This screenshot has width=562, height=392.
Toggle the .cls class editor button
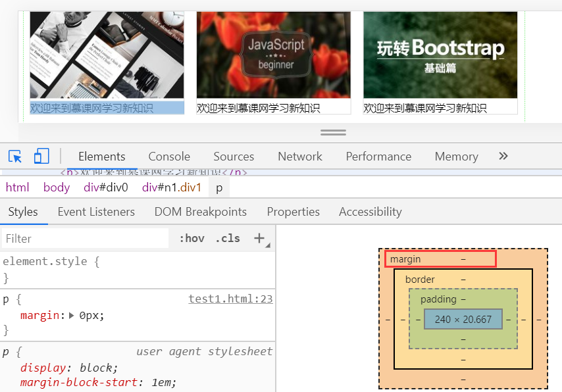pos(228,238)
